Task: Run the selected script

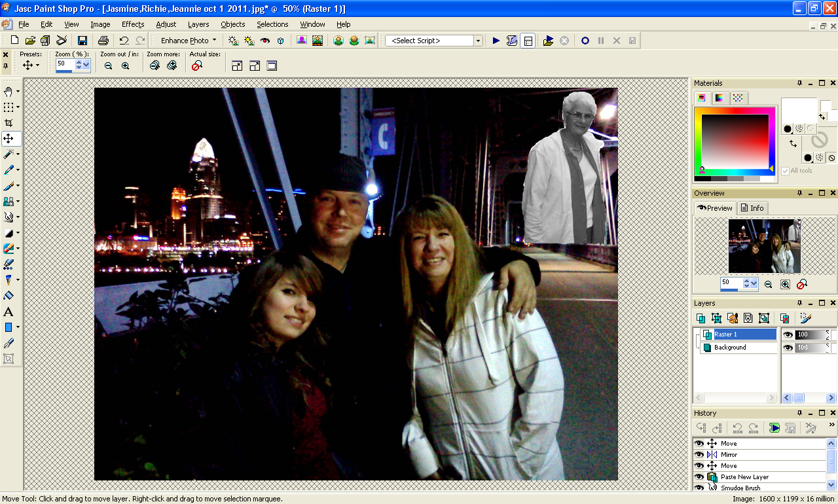Action: tap(496, 41)
